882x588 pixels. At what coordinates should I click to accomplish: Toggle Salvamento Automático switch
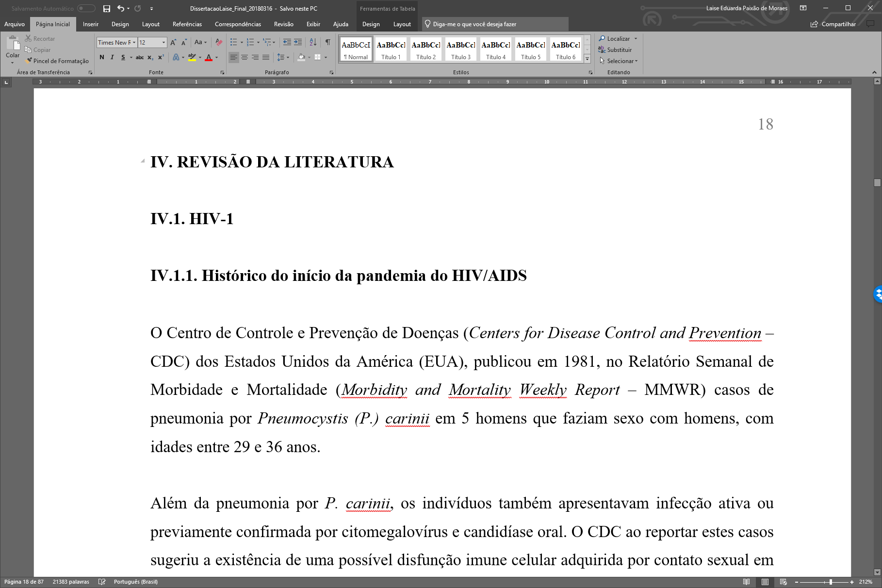pos(86,8)
